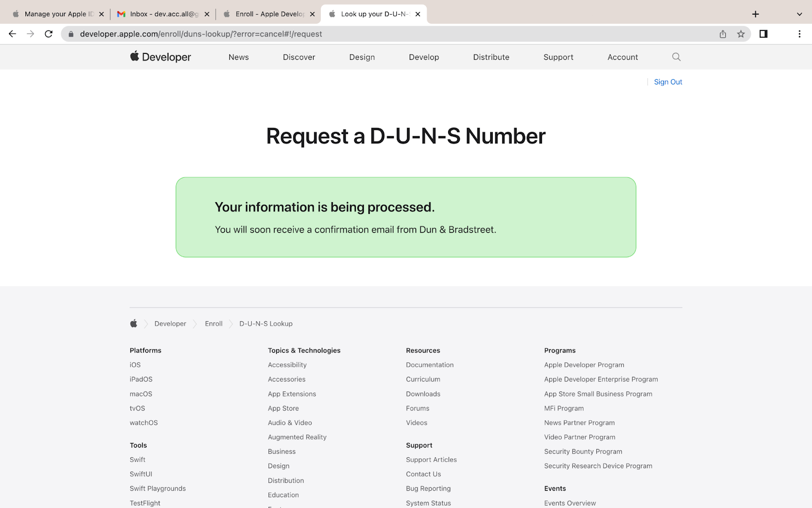The width and height of the screenshot is (812, 508).
Task: Expand the tab search chevron
Action: point(799,14)
